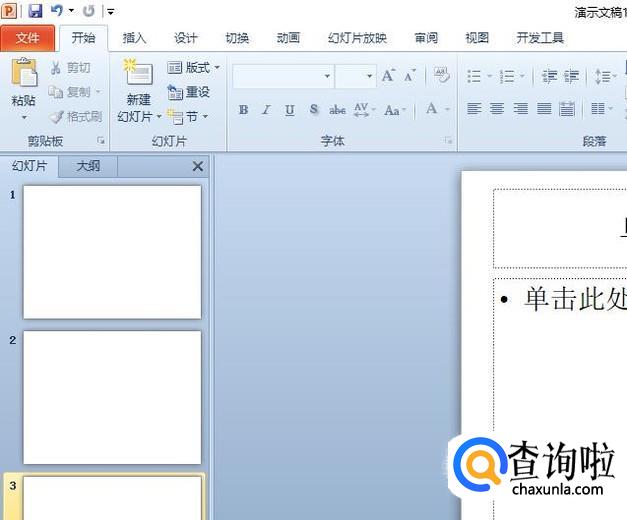The width and height of the screenshot is (627, 520).
Task: Close the slides/outline pane
Action: coord(198,166)
